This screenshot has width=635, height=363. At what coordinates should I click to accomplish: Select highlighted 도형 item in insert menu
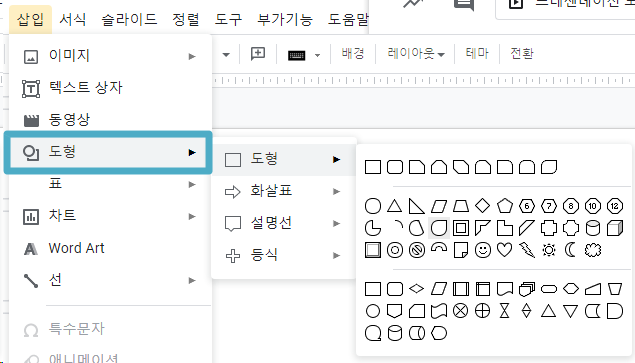tap(108, 152)
